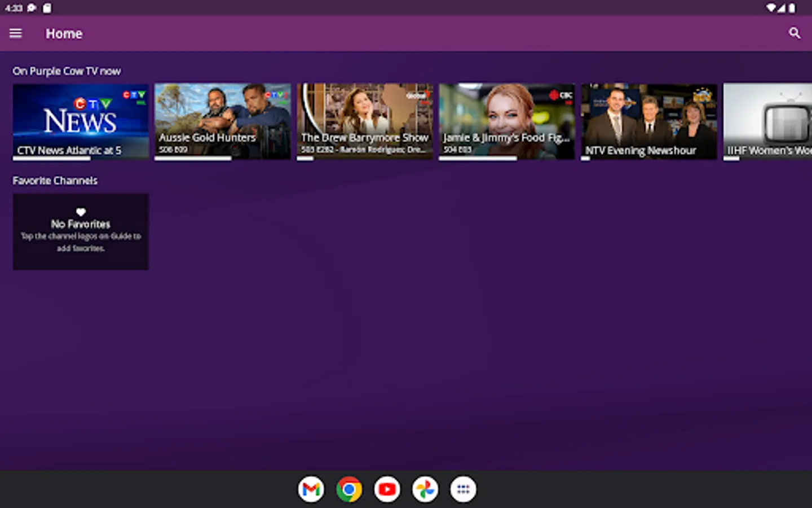Click the 'Favorite Channels' heading
812x508 pixels.
[55, 181]
